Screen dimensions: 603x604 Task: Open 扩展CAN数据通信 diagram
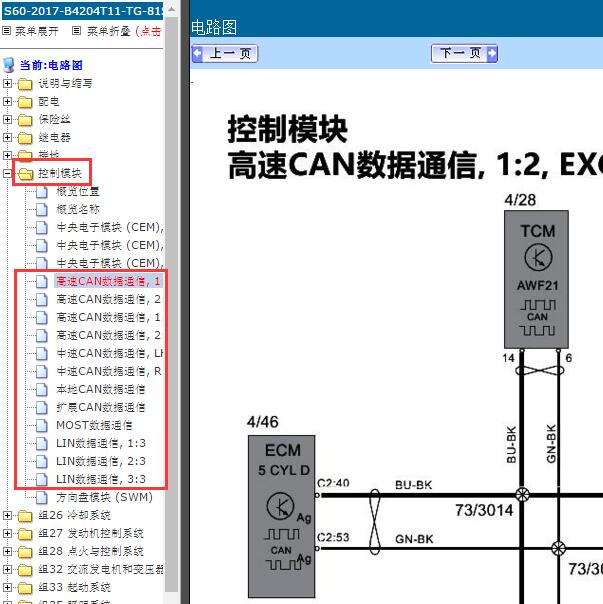pyautogui.click(x=101, y=407)
